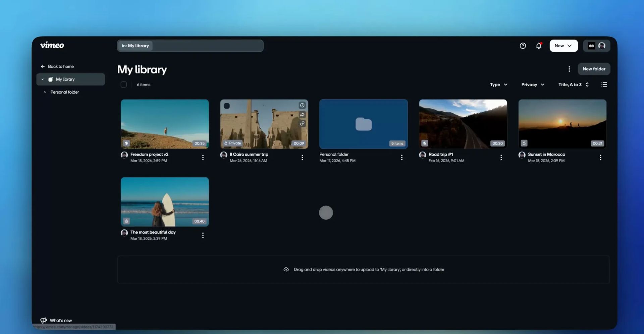Click the New folder button

coord(594,69)
